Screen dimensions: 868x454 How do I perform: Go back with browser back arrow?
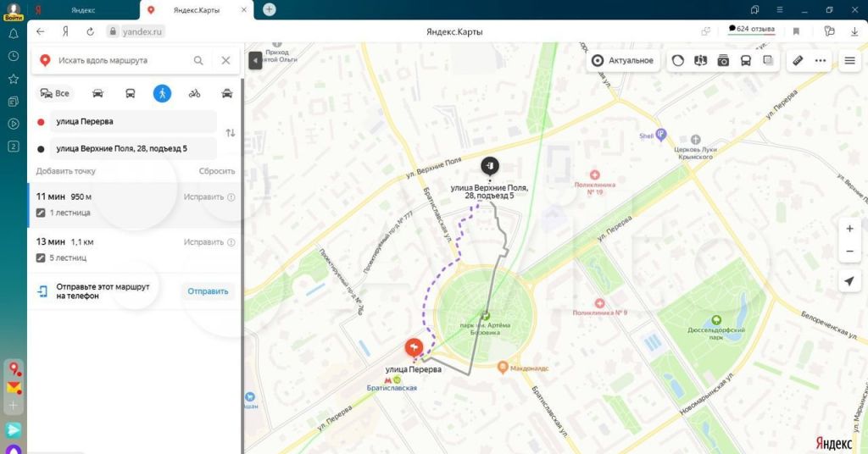[x=41, y=31]
